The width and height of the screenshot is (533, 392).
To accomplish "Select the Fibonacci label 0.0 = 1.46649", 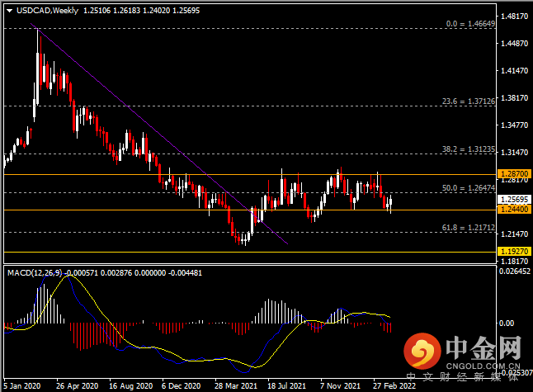I will pyautogui.click(x=470, y=24).
